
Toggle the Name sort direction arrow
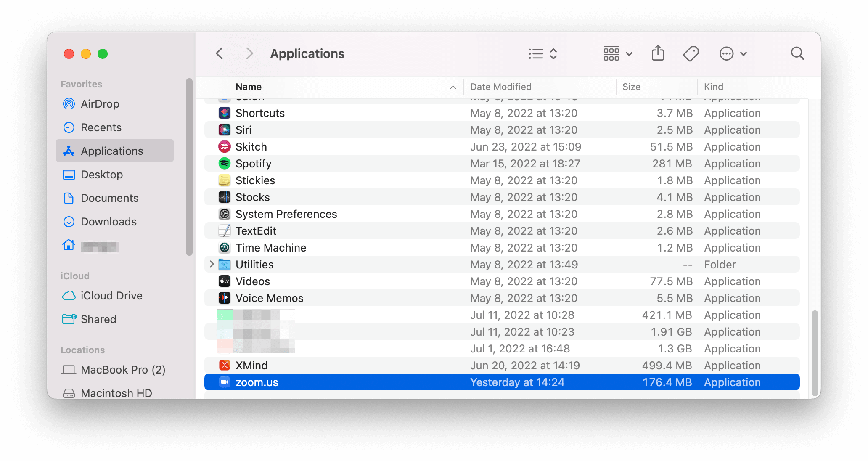tap(453, 87)
